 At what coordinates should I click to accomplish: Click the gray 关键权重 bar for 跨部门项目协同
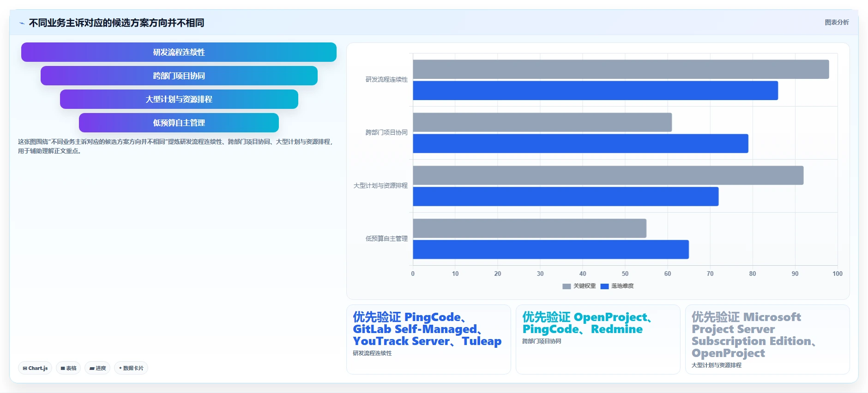click(x=542, y=122)
